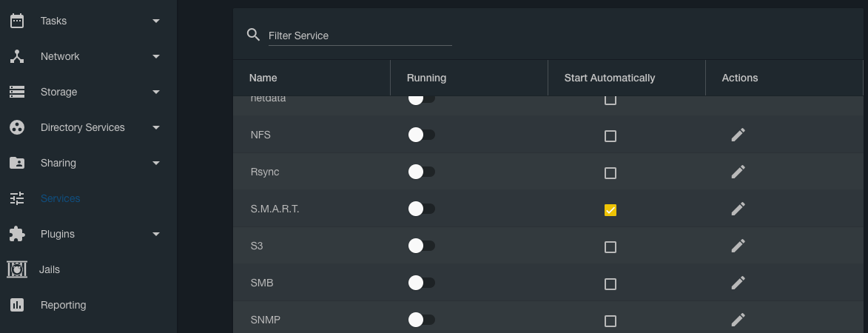Uncheck S.M.A.R.T. start automatically checkbox
The width and height of the screenshot is (868, 333).
coord(610,210)
